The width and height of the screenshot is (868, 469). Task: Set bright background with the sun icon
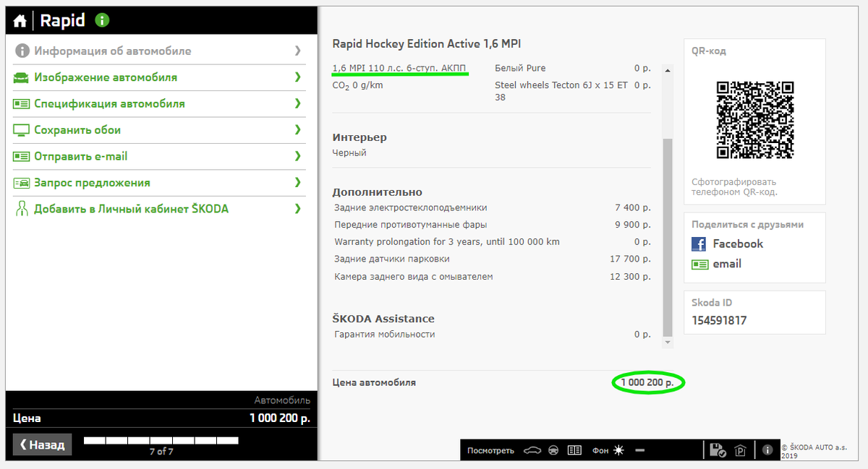[618, 450]
